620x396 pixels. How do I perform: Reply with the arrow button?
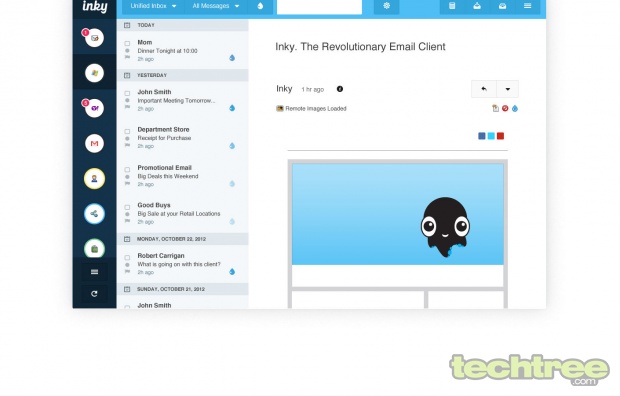click(484, 89)
